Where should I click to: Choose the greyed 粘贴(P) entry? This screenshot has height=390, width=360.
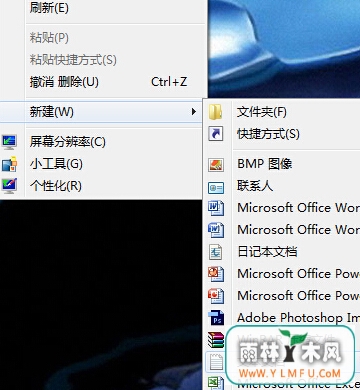pyautogui.click(x=49, y=38)
